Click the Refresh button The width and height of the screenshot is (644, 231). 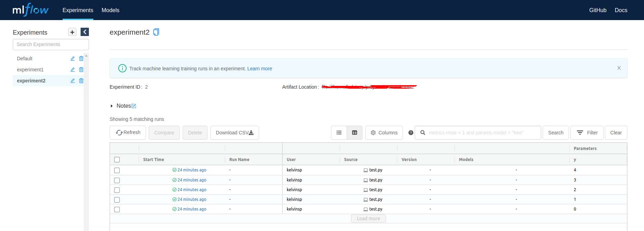128,133
